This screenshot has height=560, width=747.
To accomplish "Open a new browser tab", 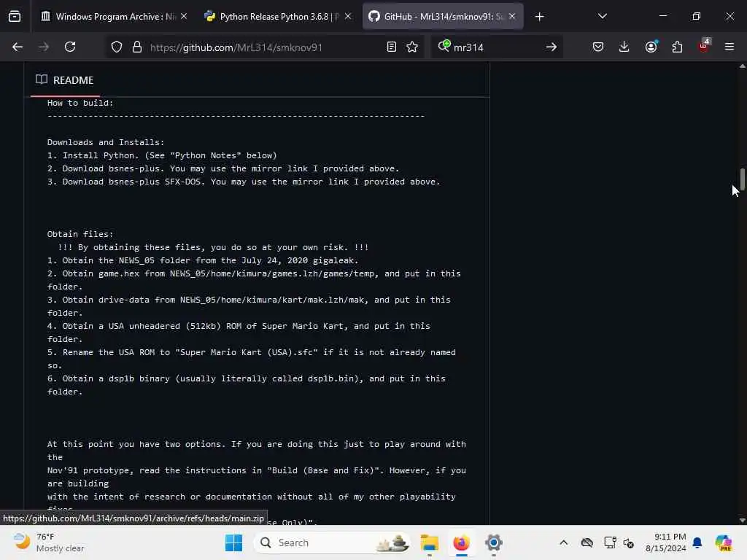I will (x=539, y=17).
